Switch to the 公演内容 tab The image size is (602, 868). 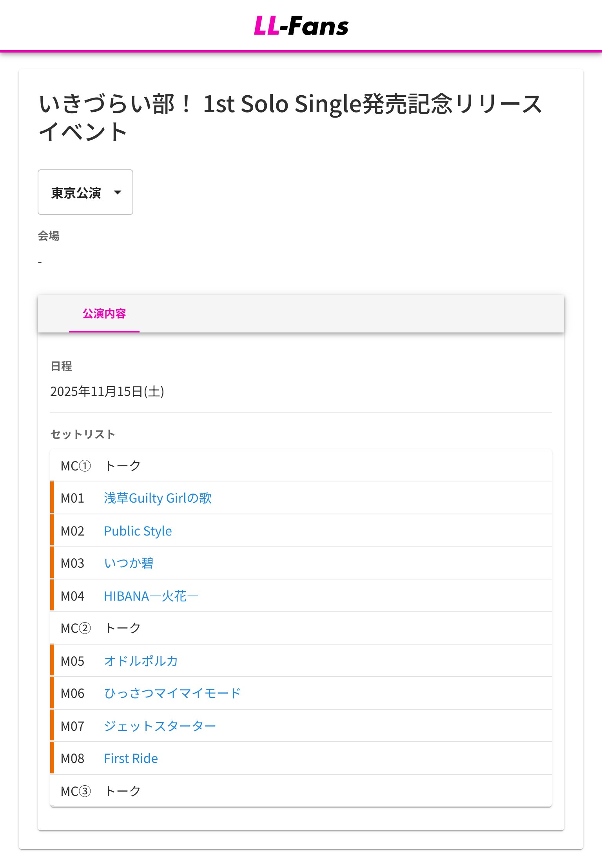pos(104,314)
